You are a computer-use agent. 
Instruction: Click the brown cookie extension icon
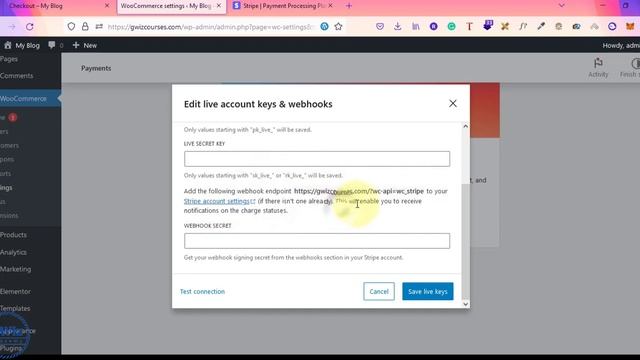[x=558, y=27]
